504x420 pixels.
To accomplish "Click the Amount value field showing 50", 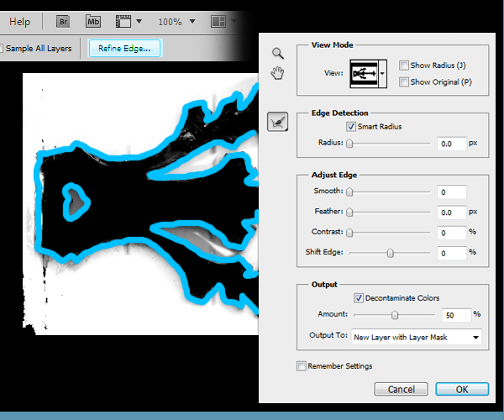I will pos(456,315).
